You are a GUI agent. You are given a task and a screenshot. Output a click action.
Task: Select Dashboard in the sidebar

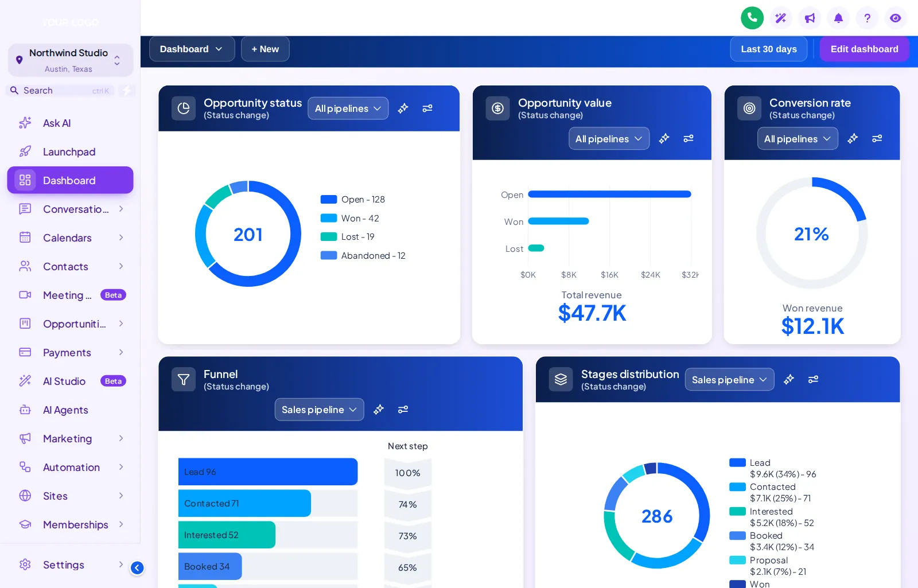pyautogui.click(x=71, y=180)
